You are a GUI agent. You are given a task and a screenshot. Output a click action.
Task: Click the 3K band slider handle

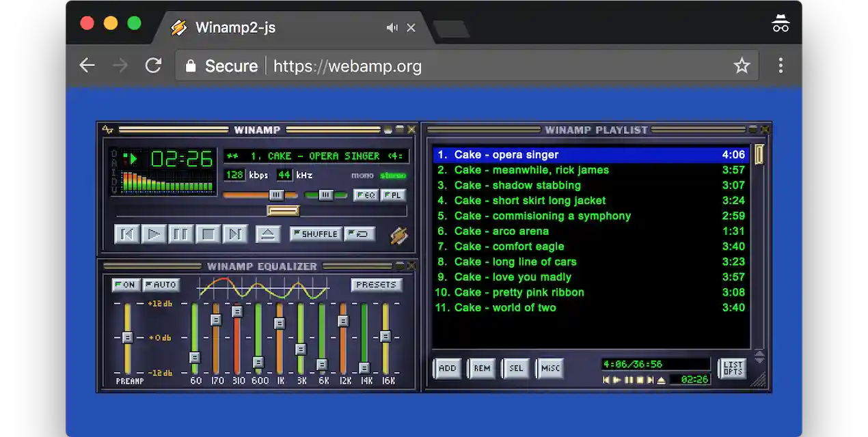[301, 349]
